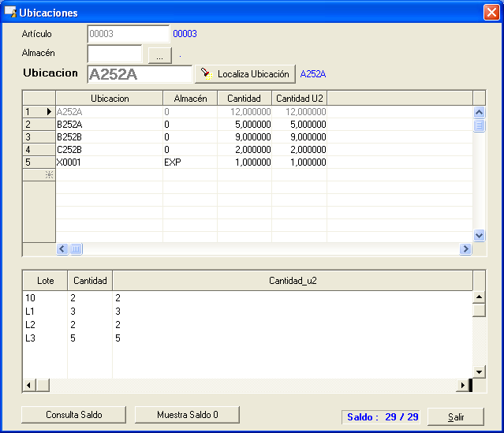The height and width of the screenshot is (433, 504).
Task: Click Cantidad U2 1,000000 in row X0001
Action: (300, 162)
